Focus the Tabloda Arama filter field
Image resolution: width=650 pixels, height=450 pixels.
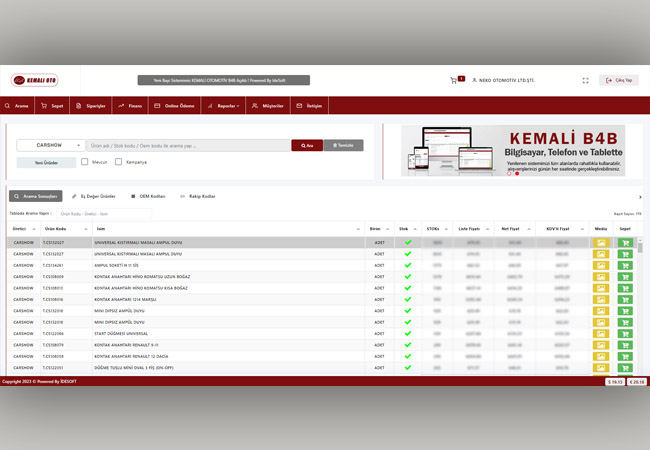[x=104, y=214]
